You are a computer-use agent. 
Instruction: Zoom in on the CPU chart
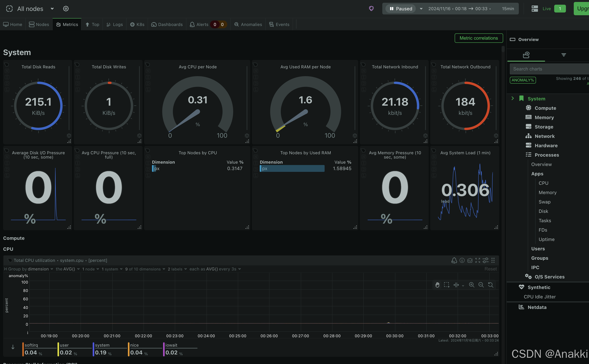coord(471,285)
